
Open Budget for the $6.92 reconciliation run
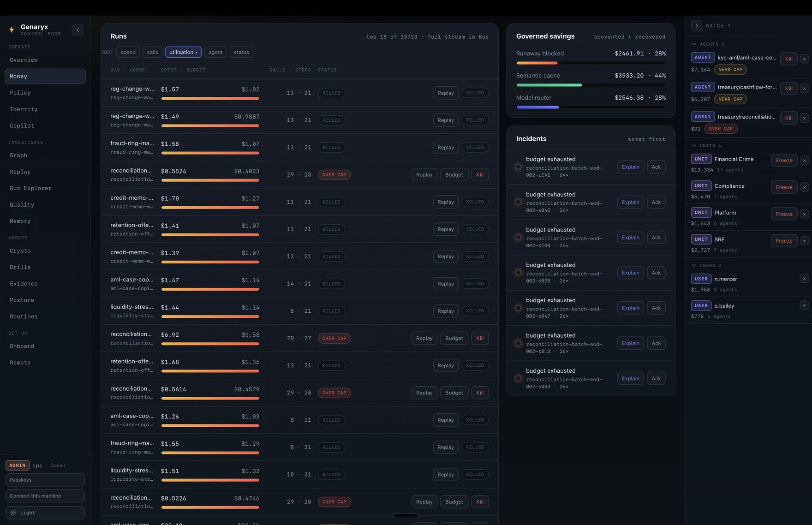[454, 338]
